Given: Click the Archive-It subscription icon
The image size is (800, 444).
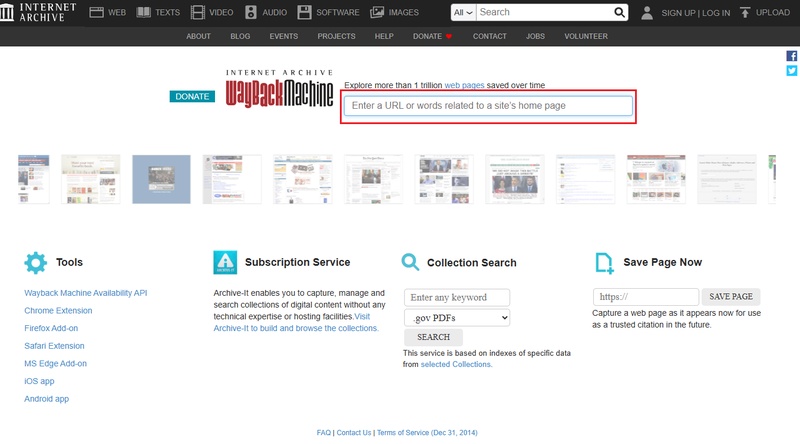Looking at the screenshot, I should coord(225,262).
